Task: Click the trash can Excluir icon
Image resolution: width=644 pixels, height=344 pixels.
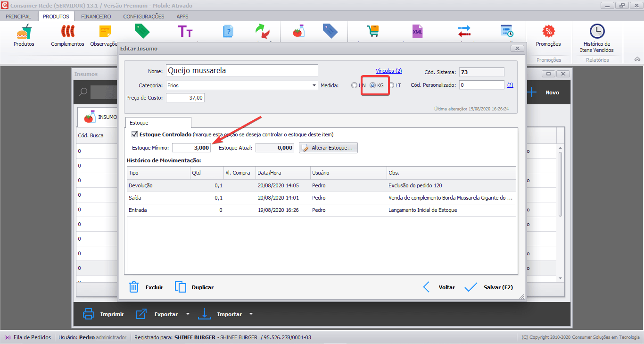Action: coord(134,287)
